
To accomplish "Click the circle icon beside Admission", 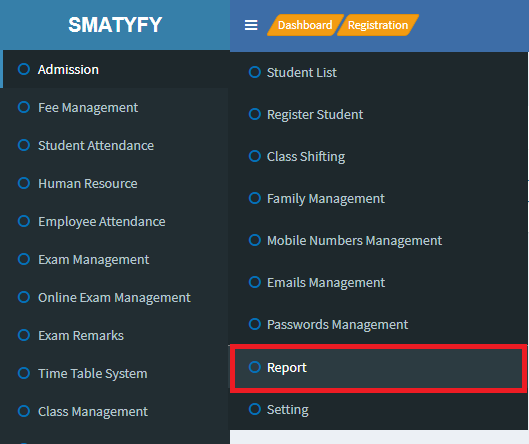I will point(24,69).
